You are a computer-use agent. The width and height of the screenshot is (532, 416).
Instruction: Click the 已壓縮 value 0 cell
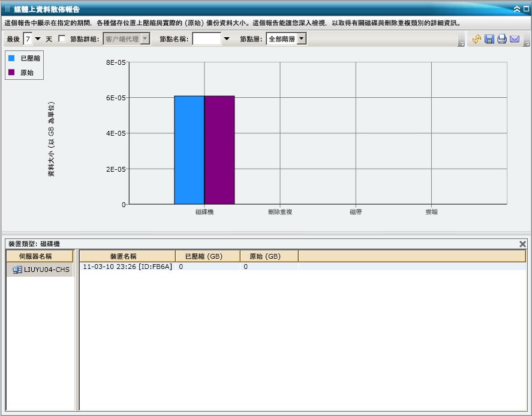(x=208, y=267)
